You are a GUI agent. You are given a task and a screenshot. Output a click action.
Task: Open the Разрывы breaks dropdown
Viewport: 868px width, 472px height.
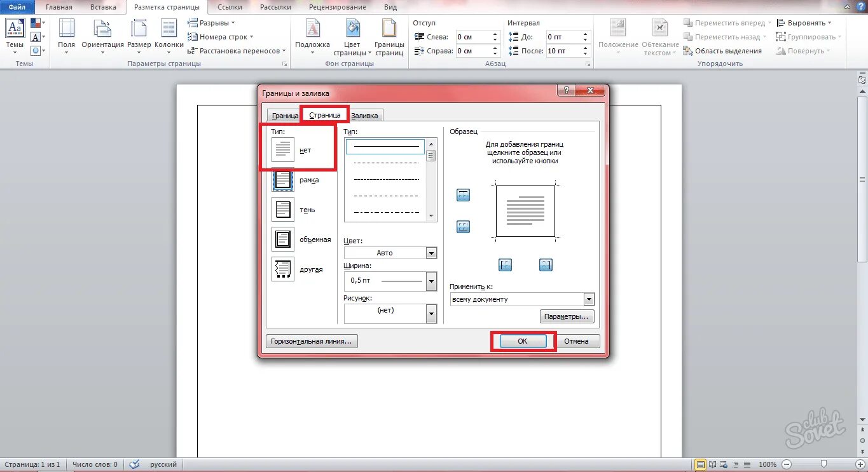coord(212,23)
